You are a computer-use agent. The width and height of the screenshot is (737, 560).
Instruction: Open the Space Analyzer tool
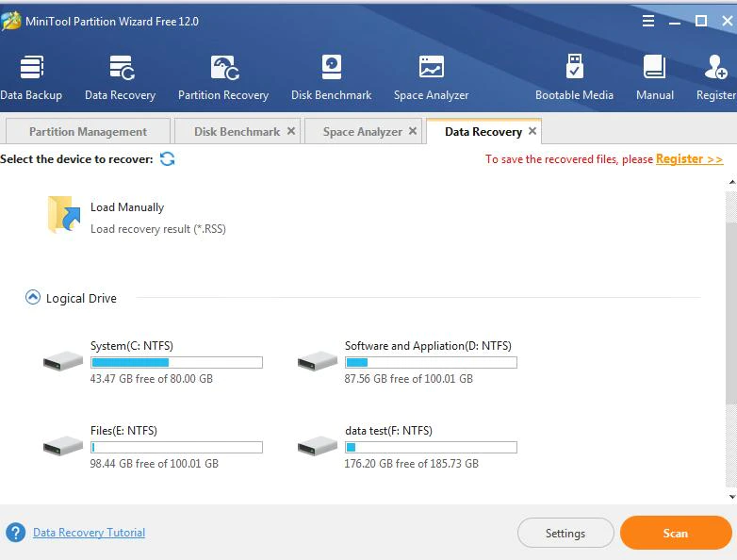pos(431,78)
